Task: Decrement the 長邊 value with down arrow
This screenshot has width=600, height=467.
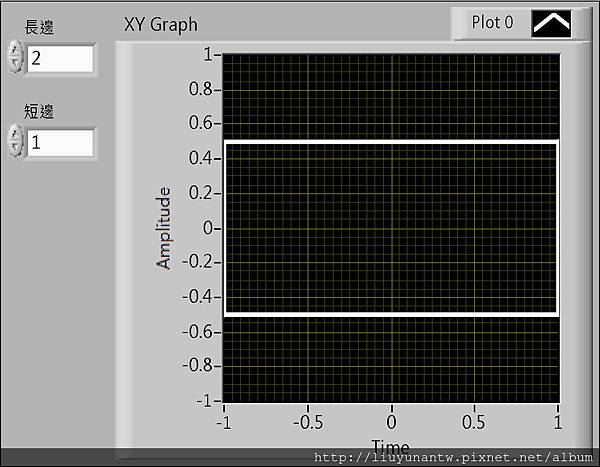Action: pos(15,64)
